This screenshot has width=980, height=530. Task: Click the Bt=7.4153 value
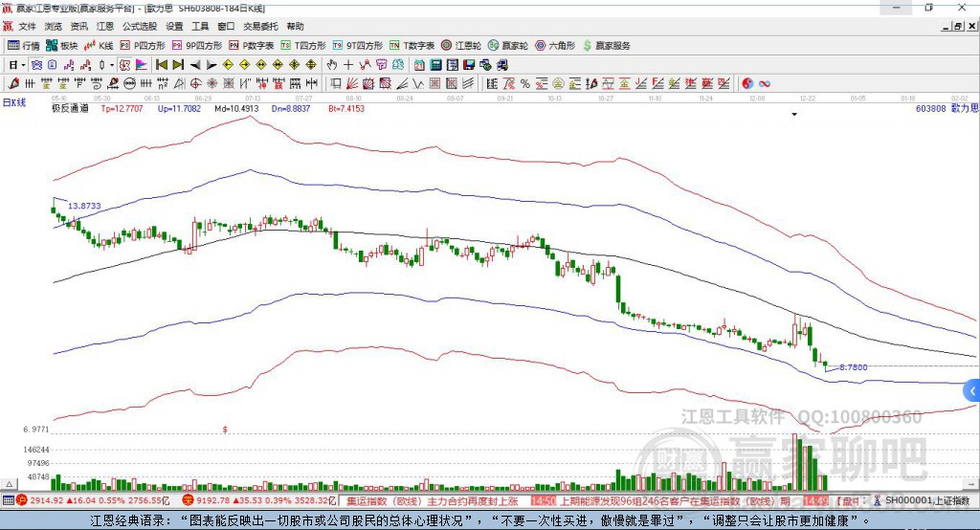coord(346,108)
